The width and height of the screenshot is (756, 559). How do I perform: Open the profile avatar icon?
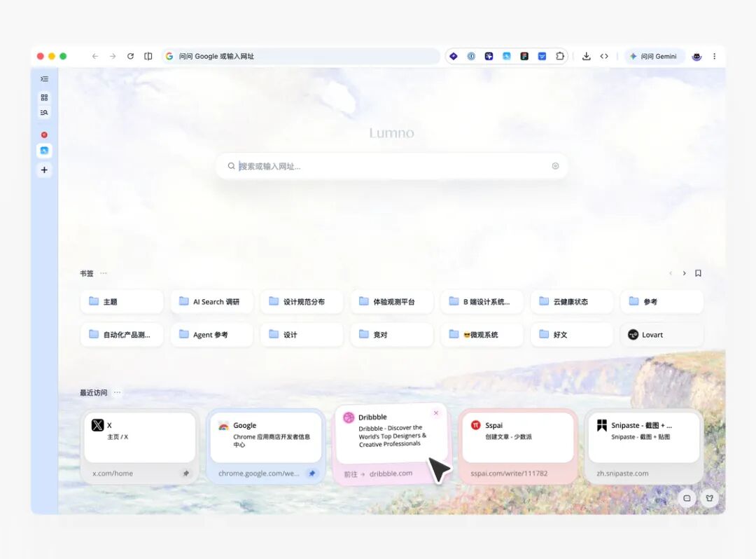click(x=696, y=57)
